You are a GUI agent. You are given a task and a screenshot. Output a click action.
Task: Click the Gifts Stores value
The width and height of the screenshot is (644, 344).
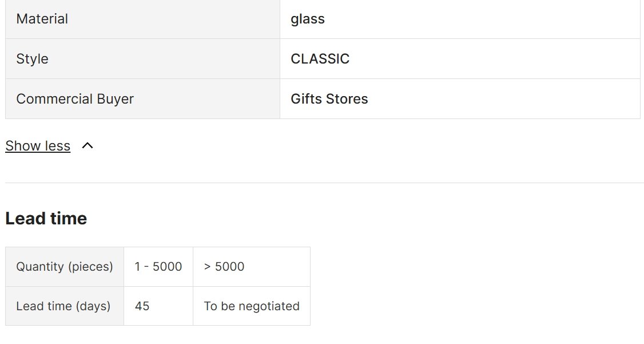[329, 99]
